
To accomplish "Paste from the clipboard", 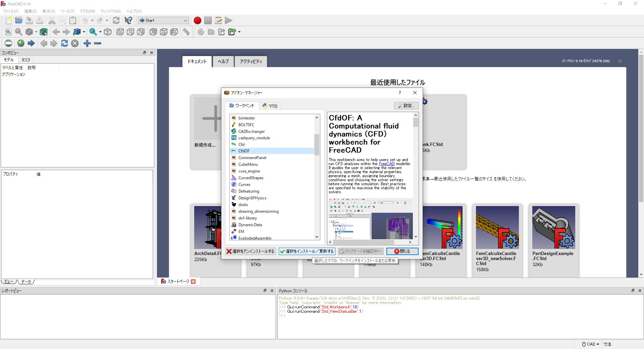I will pos(73,20).
